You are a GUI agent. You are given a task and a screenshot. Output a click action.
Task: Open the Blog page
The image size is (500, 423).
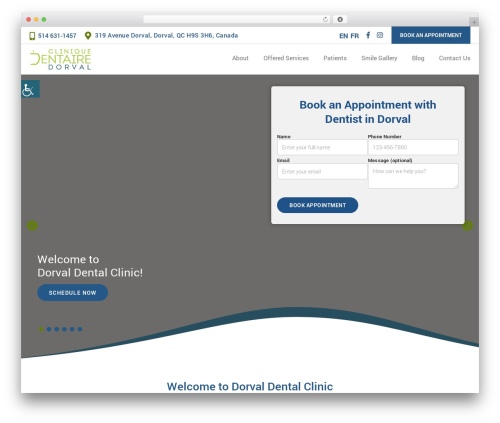(418, 58)
